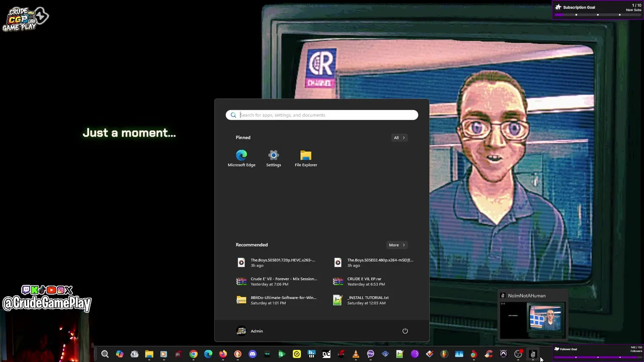This screenshot has width=644, height=362.
Task: Launch VLC media player from taskbar
Action: coord(356,354)
